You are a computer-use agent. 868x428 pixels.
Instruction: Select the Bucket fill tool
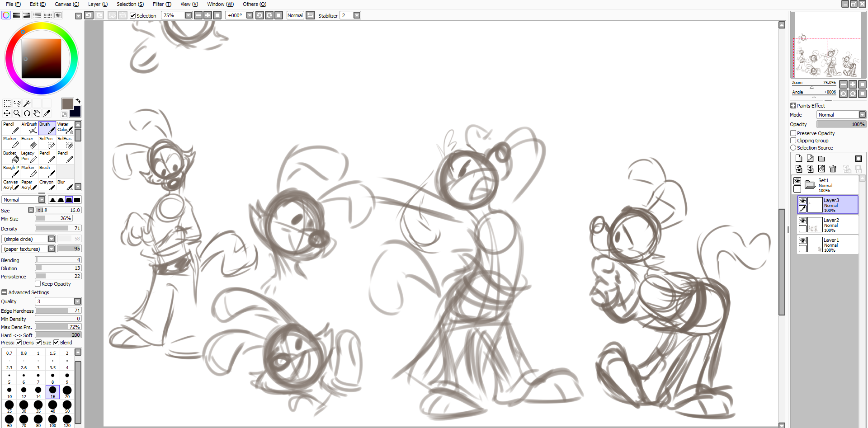11,157
